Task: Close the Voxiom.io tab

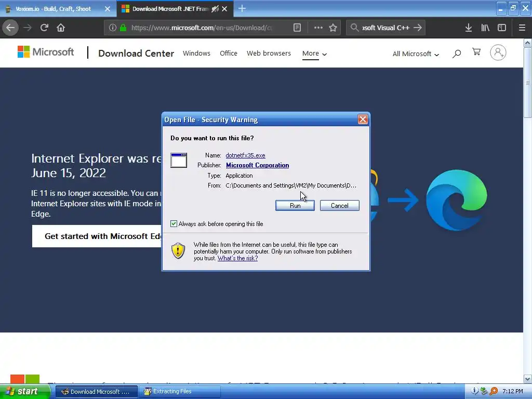Action: pyautogui.click(x=108, y=9)
